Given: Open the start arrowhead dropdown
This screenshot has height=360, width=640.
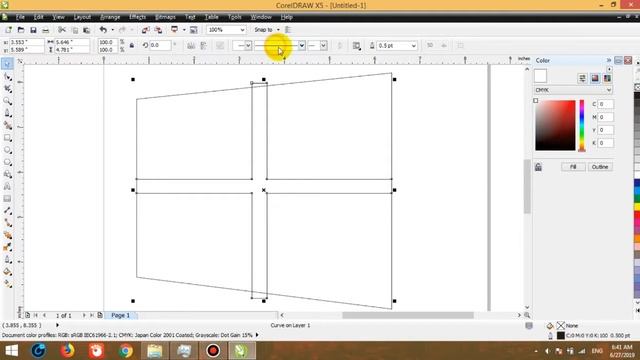Looking at the screenshot, I should (248, 46).
